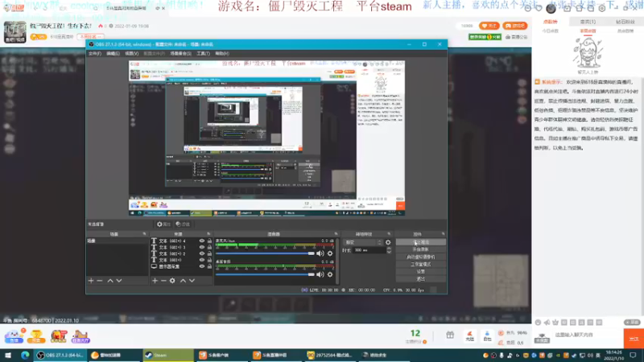644x362 pixels.
Task: Open source properties gear below Sources list
Action: [x=172, y=281]
